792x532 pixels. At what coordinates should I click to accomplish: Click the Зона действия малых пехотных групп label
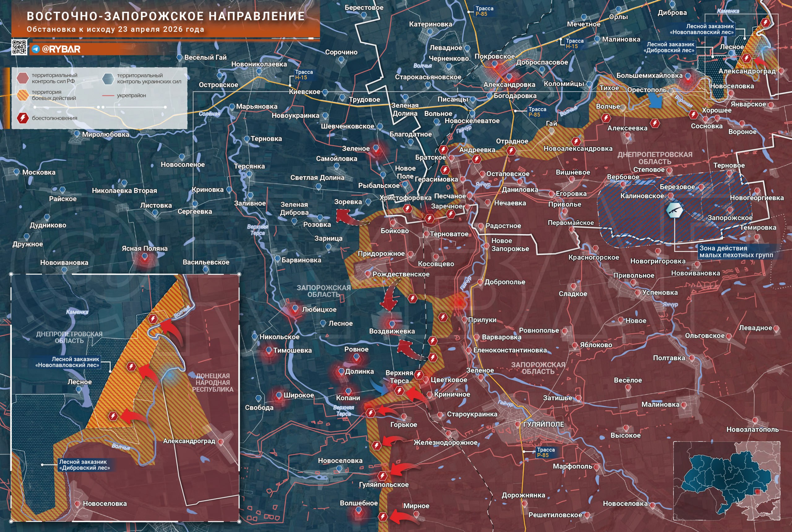pos(736,251)
